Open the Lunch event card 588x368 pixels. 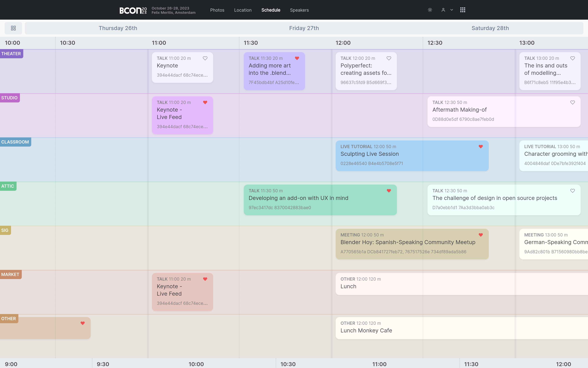click(462, 284)
